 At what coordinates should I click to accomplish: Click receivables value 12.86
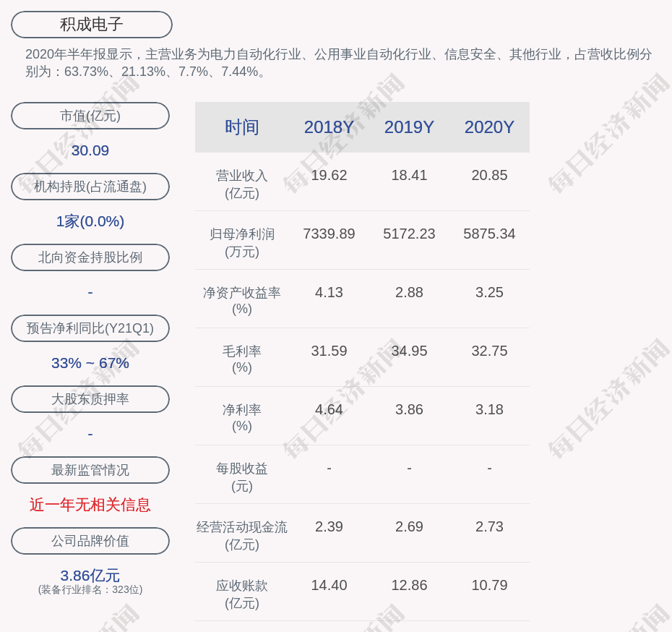(409, 585)
